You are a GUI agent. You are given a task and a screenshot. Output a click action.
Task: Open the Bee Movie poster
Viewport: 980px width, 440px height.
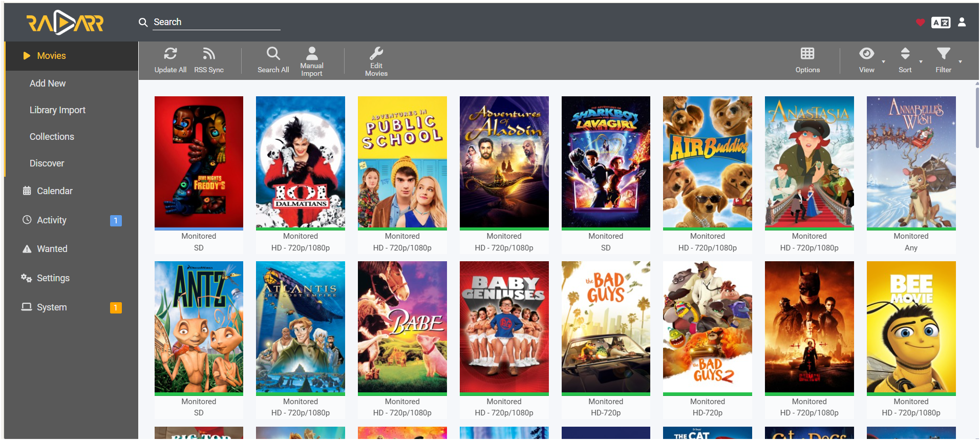tap(911, 327)
